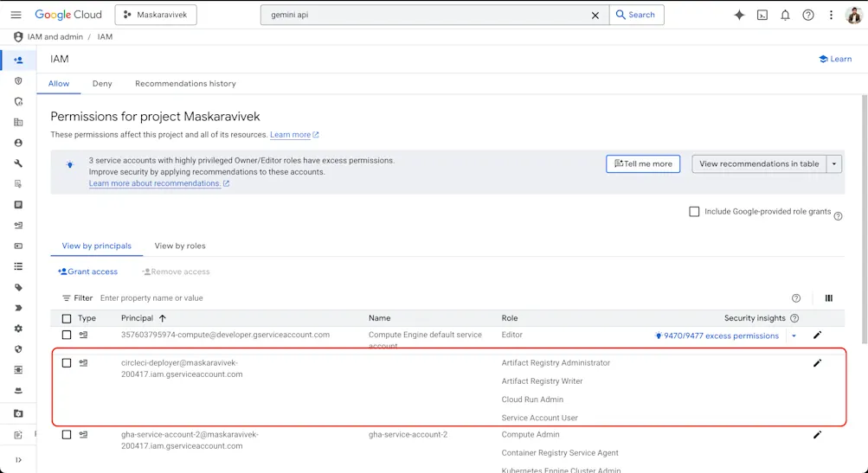This screenshot has height=473, width=868.
Task: Sort by the Principal column header
Action: tap(144, 318)
